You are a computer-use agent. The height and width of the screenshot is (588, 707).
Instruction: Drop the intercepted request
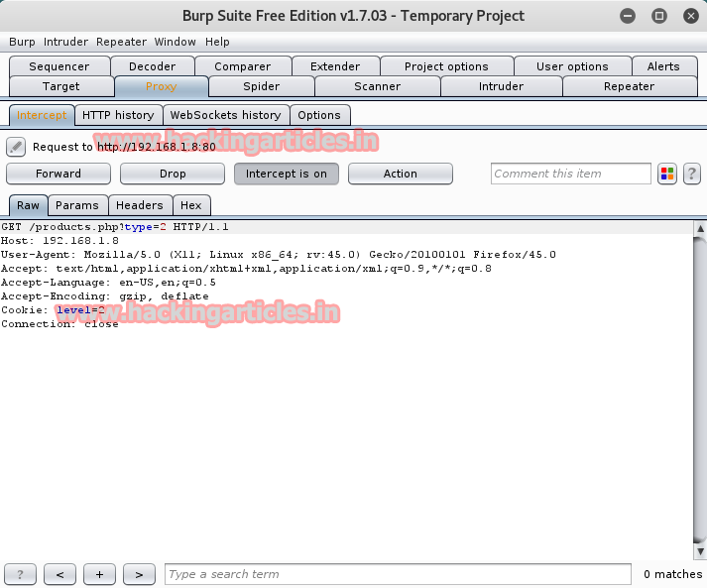(x=173, y=174)
